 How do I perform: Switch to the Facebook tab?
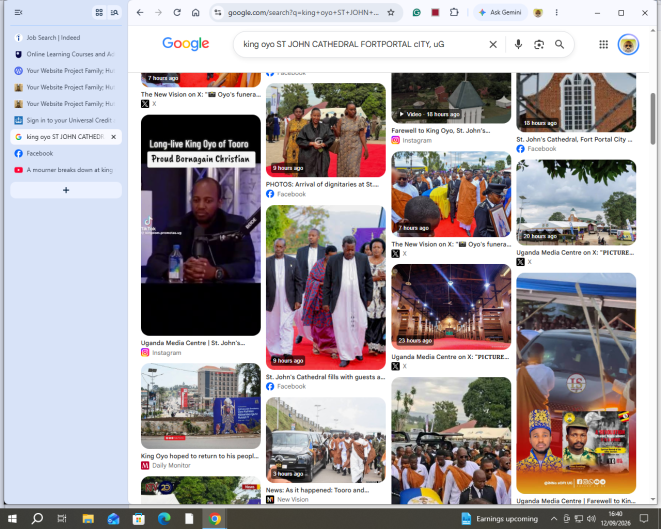pos(66,153)
